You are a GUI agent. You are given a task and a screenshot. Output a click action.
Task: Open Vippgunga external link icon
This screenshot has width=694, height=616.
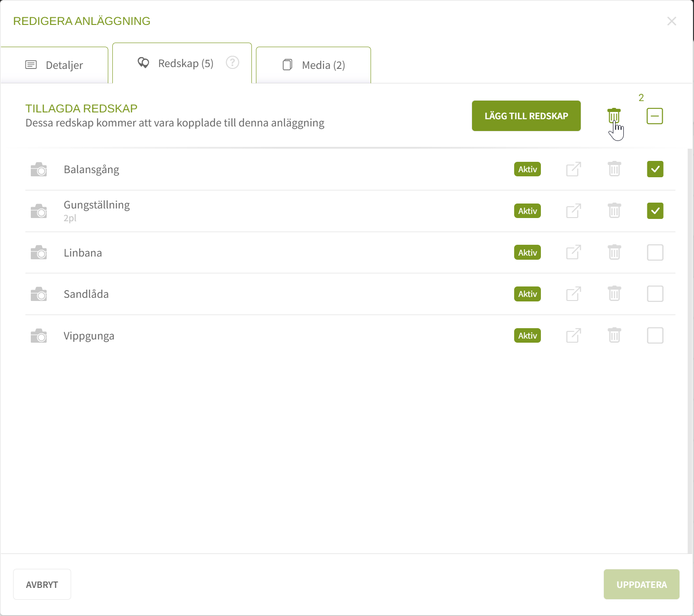pos(574,335)
